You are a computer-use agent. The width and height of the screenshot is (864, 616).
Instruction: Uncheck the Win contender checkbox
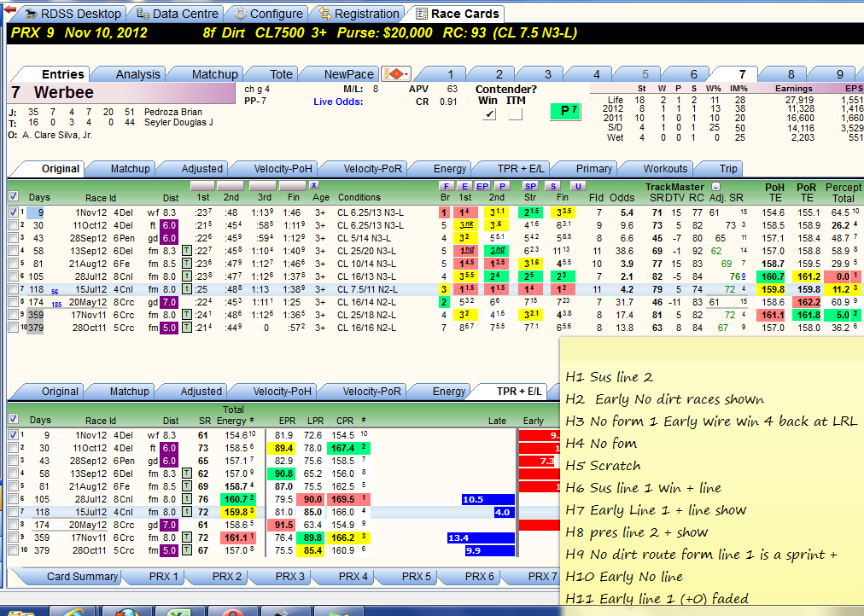pyautogui.click(x=488, y=114)
